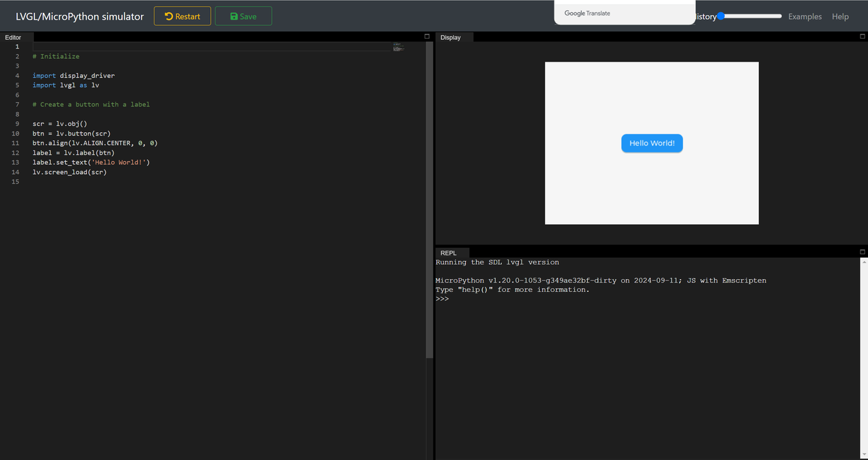
Task: Maximize the Display panel
Action: click(x=862, y=37)
